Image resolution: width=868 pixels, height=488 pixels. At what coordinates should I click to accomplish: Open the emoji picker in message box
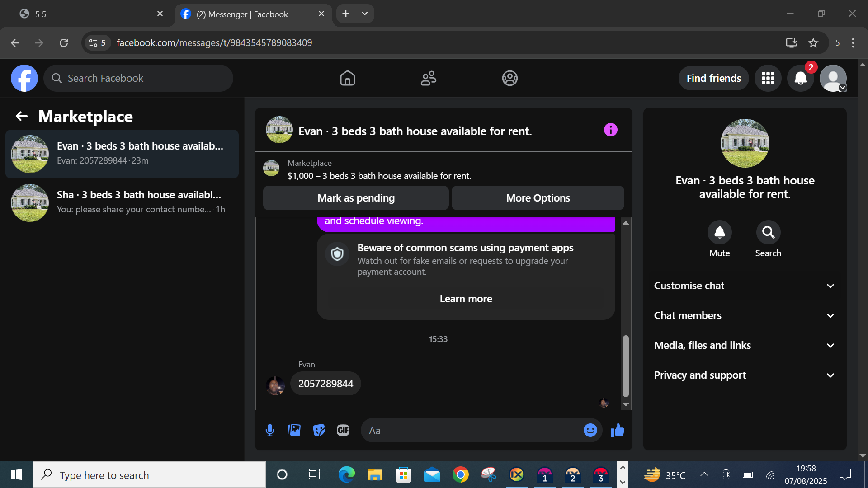click(590, 430)
